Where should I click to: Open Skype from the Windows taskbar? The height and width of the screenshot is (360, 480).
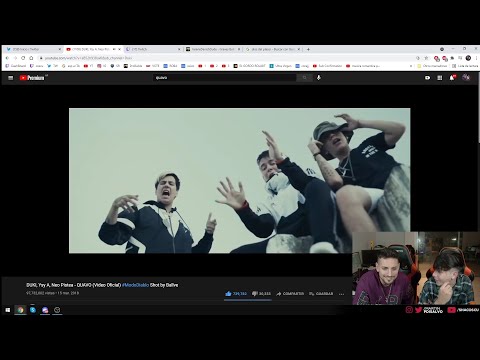pyautogui.click(x=33, y=310)
